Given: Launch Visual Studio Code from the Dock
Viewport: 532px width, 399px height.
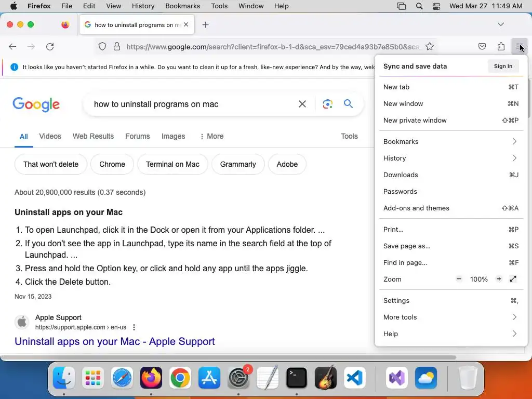Looking at the screenshot, I should point(355,378).
